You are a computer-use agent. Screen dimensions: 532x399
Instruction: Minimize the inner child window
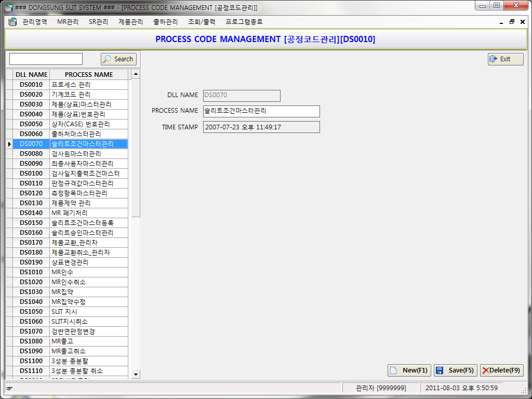501,22
